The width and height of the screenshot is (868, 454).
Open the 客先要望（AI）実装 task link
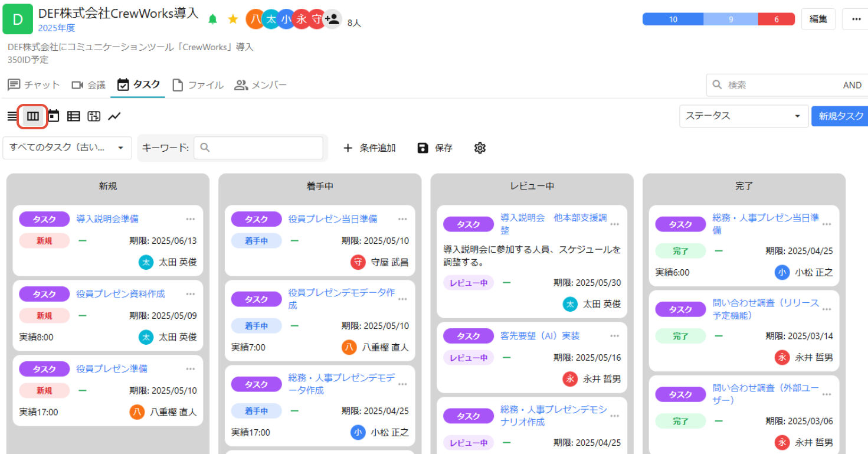coord(540,336)
